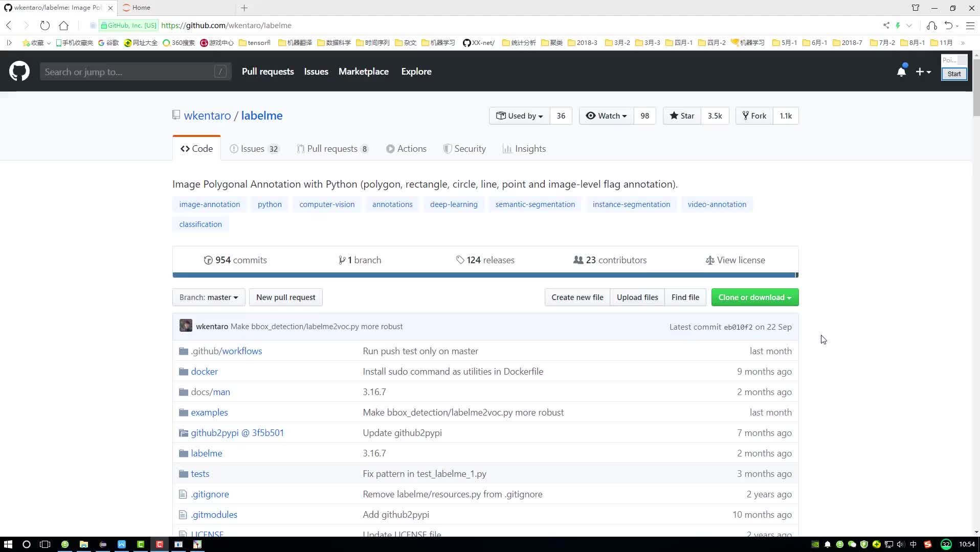
Task: Open the undo-close-tab dropdown
Action: click(x=956, y=26)
